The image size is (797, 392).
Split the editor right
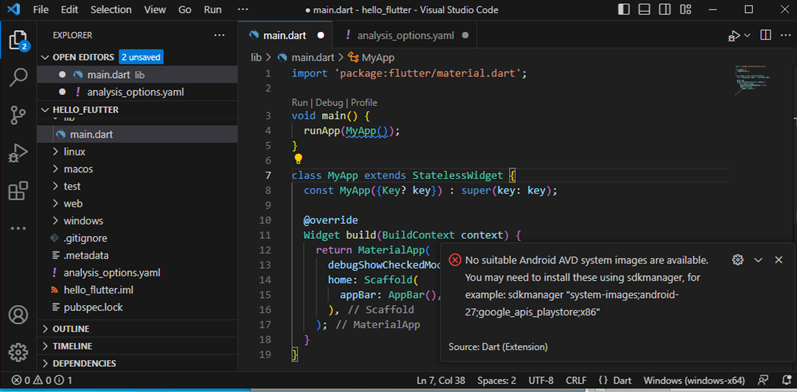pyautogui.click(x=765, y=35)
